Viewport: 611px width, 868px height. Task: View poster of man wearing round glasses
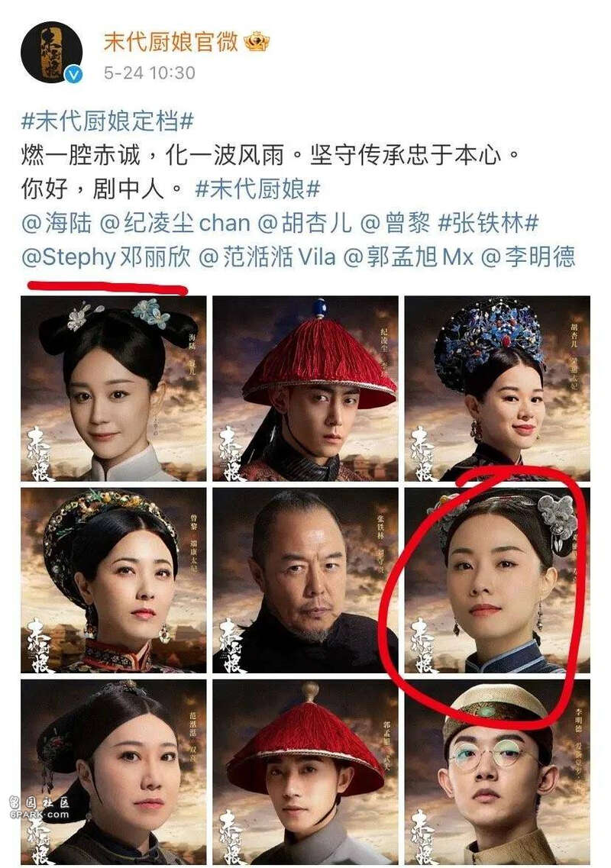(497, 772)
